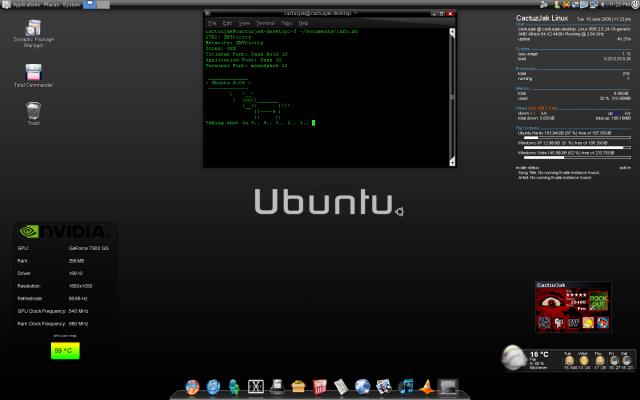Click Sat forecast icon in weather widget
This screenshot has width=640, height=400.
tap(627, 360)
